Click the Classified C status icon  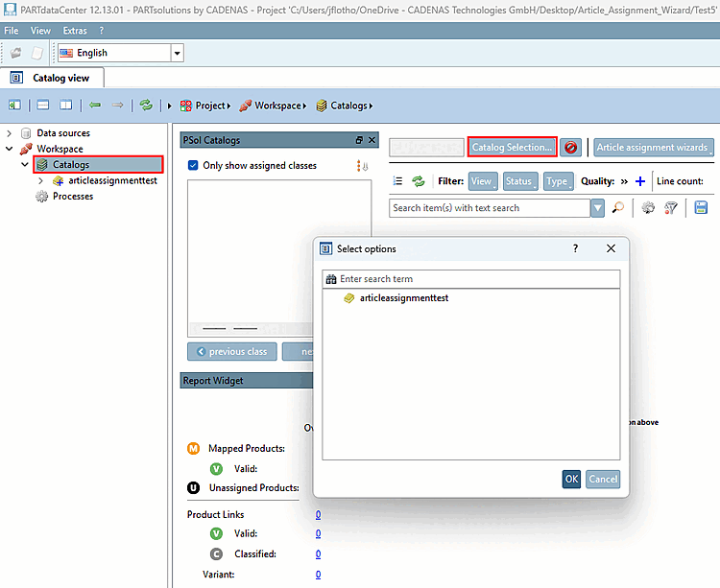tap(216, 554)
